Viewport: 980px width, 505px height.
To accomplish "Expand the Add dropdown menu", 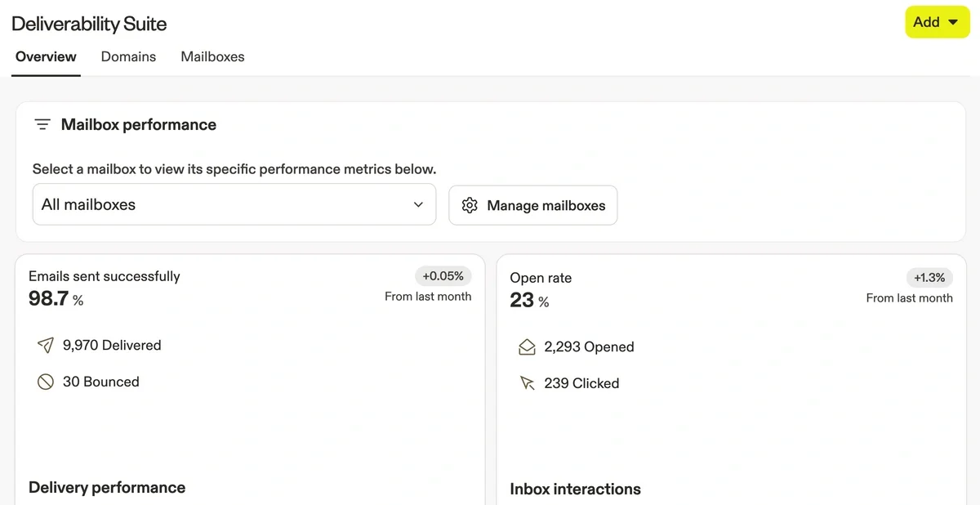I will (x=936, y=22).
